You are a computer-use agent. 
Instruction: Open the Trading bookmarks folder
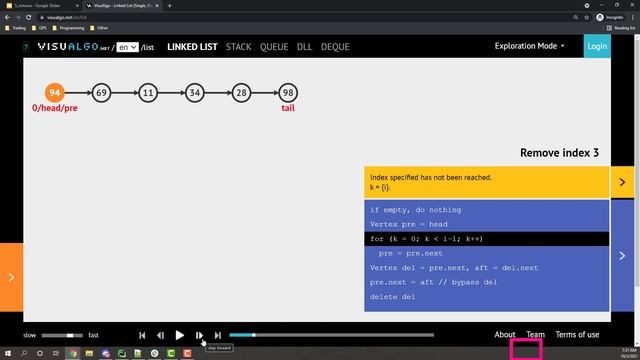point(16,28)
